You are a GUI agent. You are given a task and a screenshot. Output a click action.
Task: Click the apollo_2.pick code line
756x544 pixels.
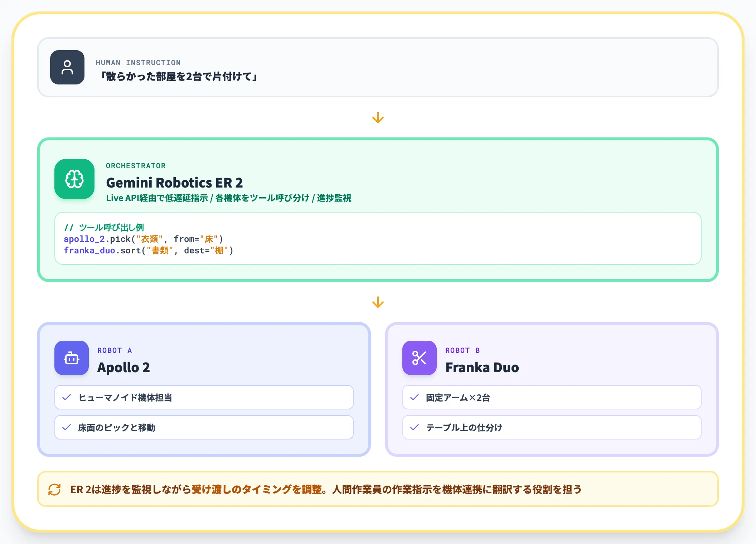(144, 239)
